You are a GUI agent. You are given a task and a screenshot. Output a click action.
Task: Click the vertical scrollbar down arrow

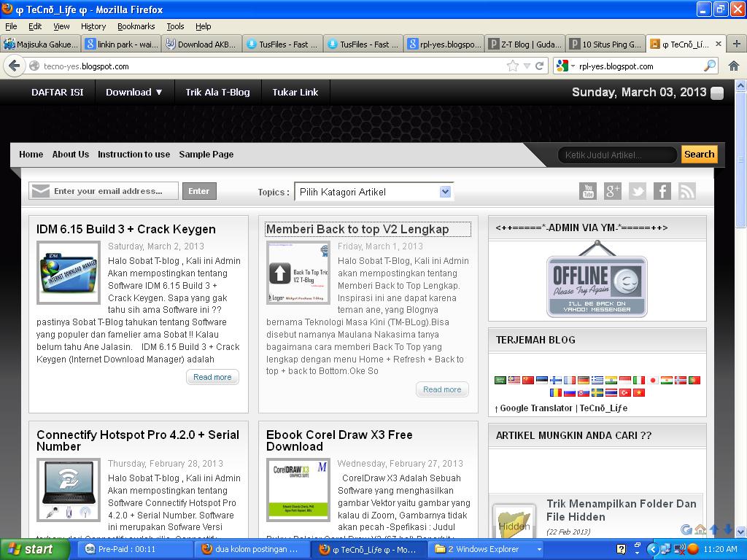[741, 531]
